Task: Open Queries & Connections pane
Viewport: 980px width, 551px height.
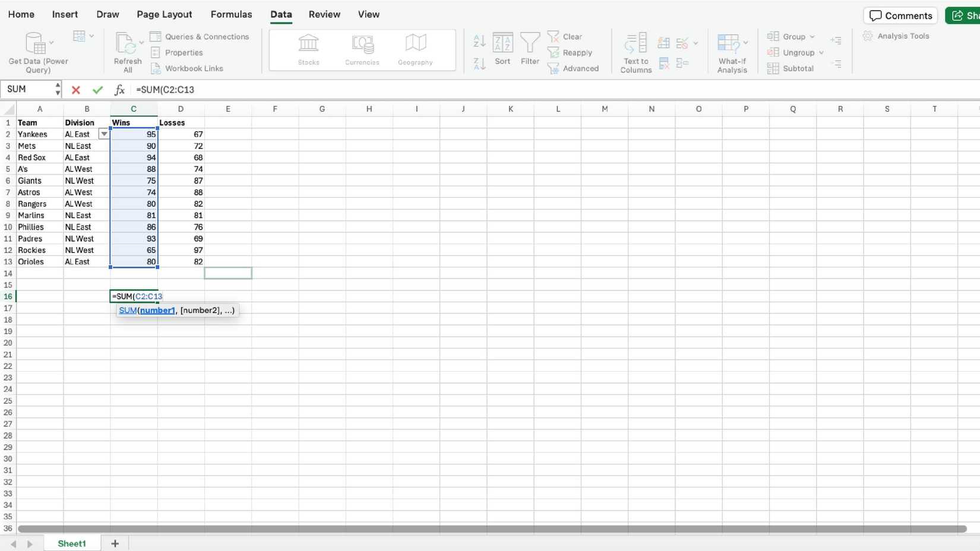Action: click(x=200, y=36)
